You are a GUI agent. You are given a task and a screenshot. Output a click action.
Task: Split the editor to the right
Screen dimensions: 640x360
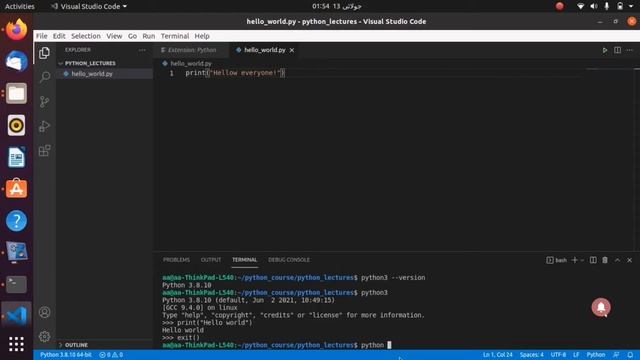617,50
